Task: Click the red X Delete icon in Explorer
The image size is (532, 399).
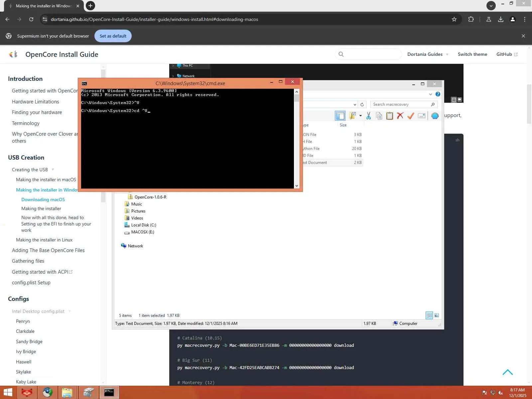Action: (400, 116)
